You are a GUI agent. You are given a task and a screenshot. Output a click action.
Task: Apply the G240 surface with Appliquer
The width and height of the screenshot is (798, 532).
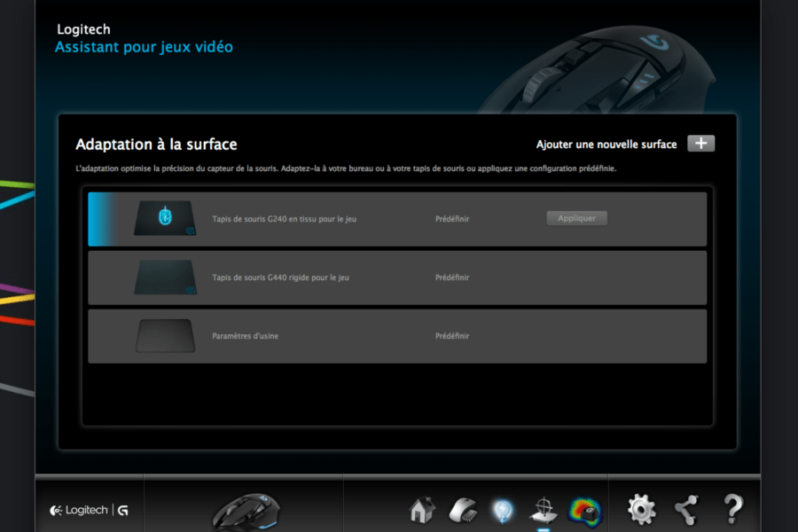point(576,218)
